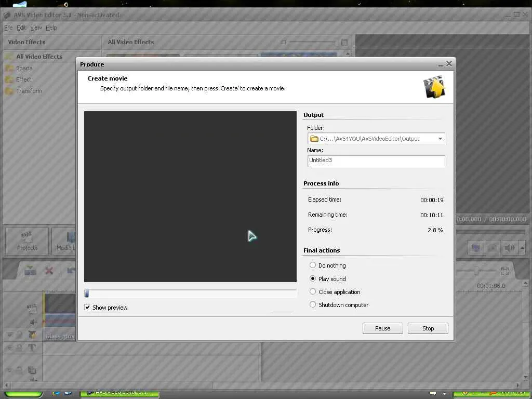Click the folder icon in the Folder field

pyautogui.click(x=314, y=138)
